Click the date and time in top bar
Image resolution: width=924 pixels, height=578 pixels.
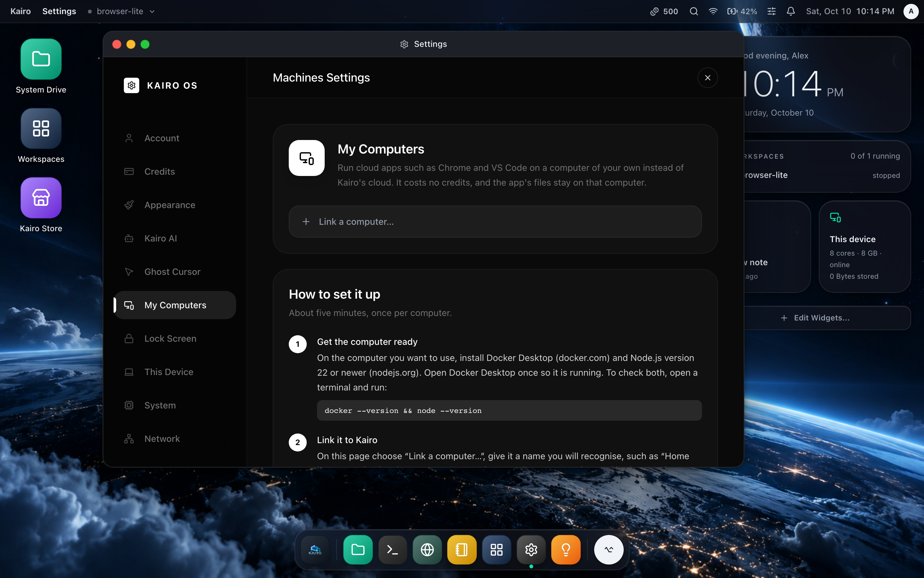click(850, 12)
